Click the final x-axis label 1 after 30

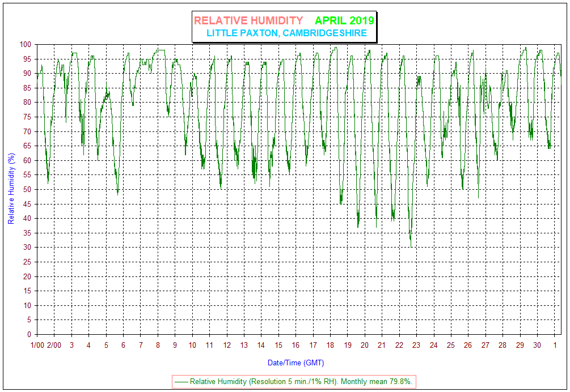[555, 345]
